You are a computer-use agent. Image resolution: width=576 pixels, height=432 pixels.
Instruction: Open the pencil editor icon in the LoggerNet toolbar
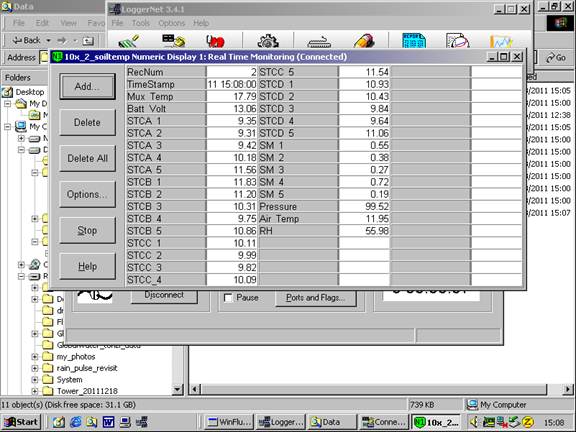click(x=364, y=41)
